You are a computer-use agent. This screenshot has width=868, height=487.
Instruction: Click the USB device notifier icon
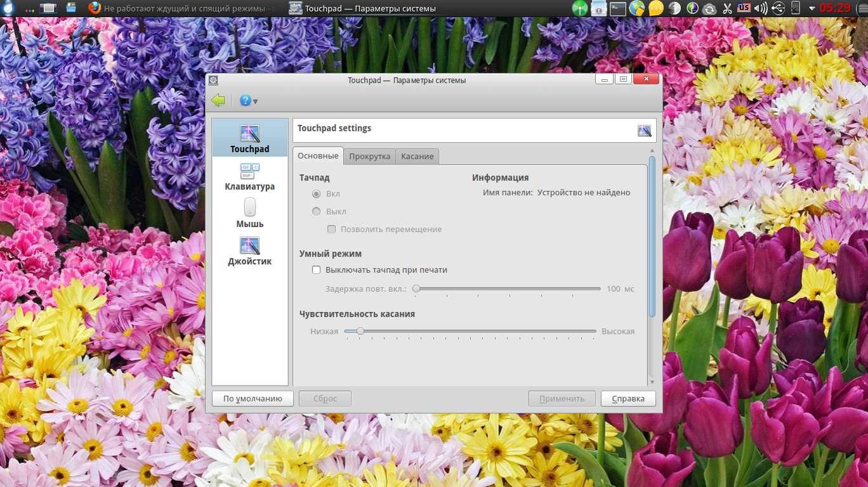[779, 8]
